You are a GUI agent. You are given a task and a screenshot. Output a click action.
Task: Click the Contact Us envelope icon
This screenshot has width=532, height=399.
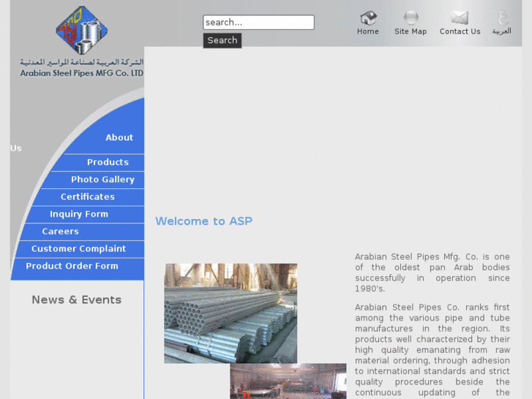click(460, 18)
